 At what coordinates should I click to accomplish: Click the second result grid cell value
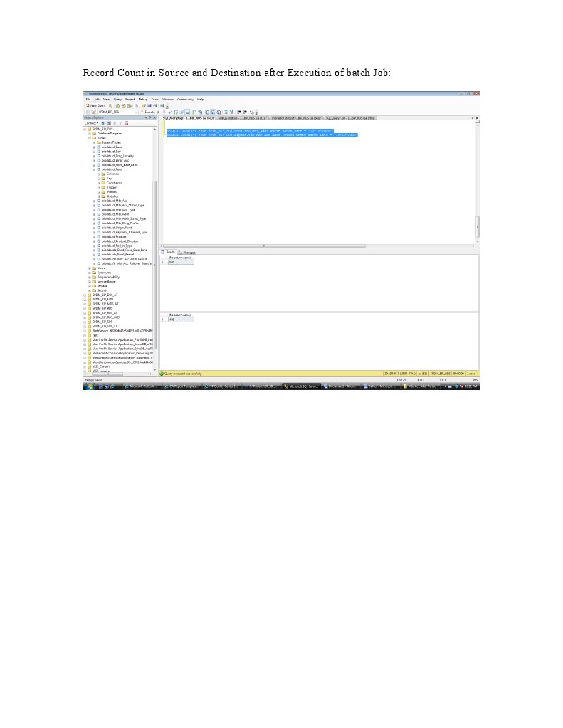[181, 320]
